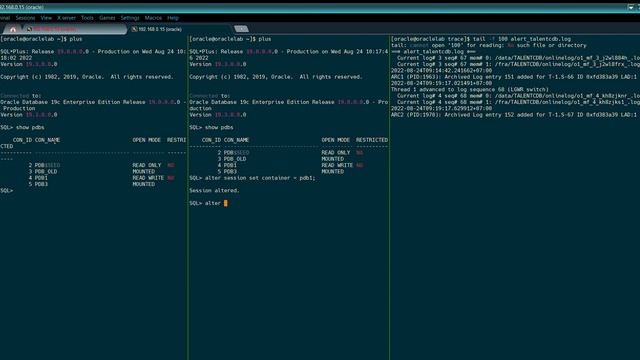The height and width of the screenshot is (360, 640).
Task: Click READ WRITE value in the middle pane
Action: click(x=337, y=165)
